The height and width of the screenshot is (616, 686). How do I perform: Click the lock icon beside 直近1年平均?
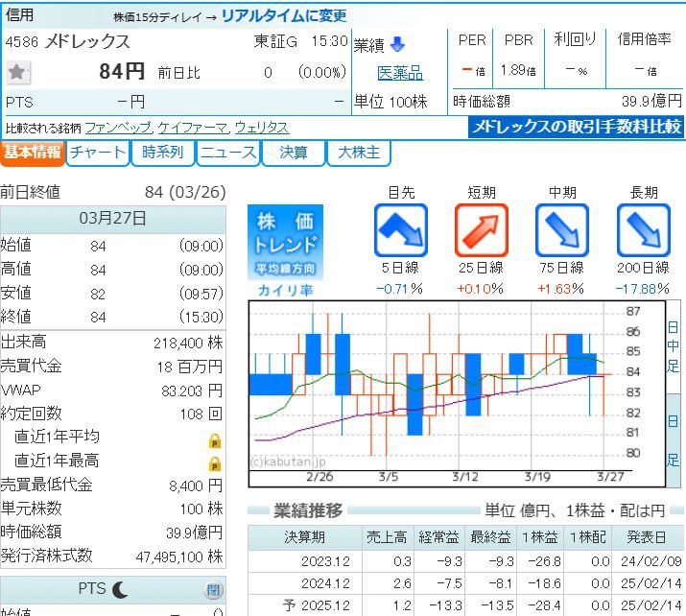click(215, 440)
